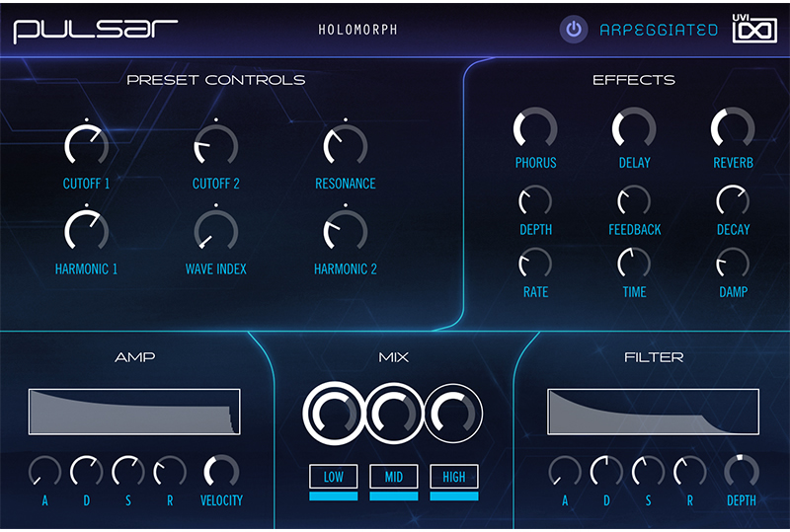The height and width of the screenshot is (532, 790).
Task: Click the Phorus effect amount knob
Action: [x=535, y=128]
